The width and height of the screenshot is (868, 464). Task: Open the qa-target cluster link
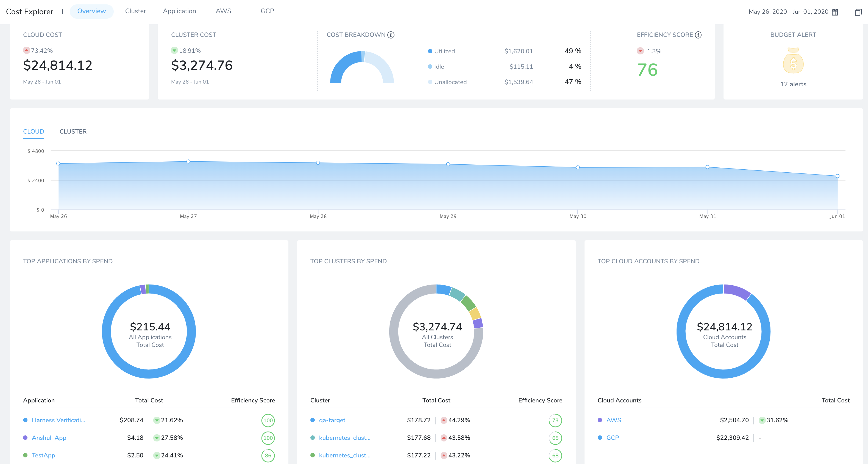(332, 420)
